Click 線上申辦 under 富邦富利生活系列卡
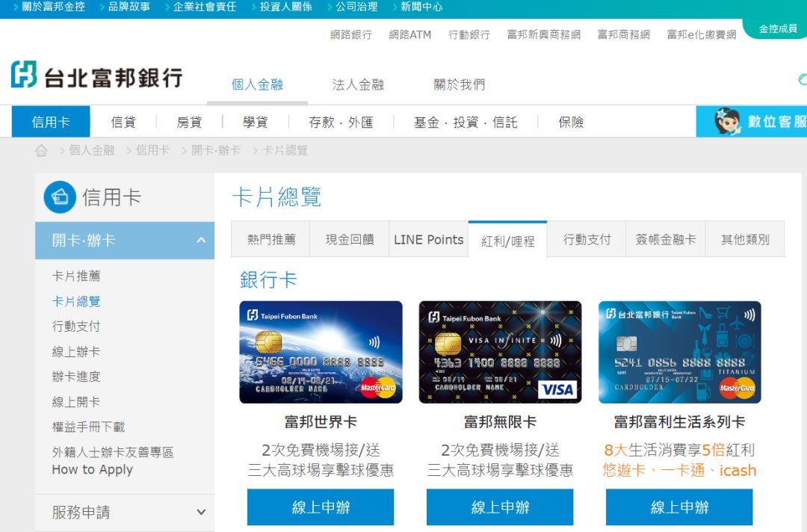The height and width of the screenshot is (532, 807). tap(678, 507)
